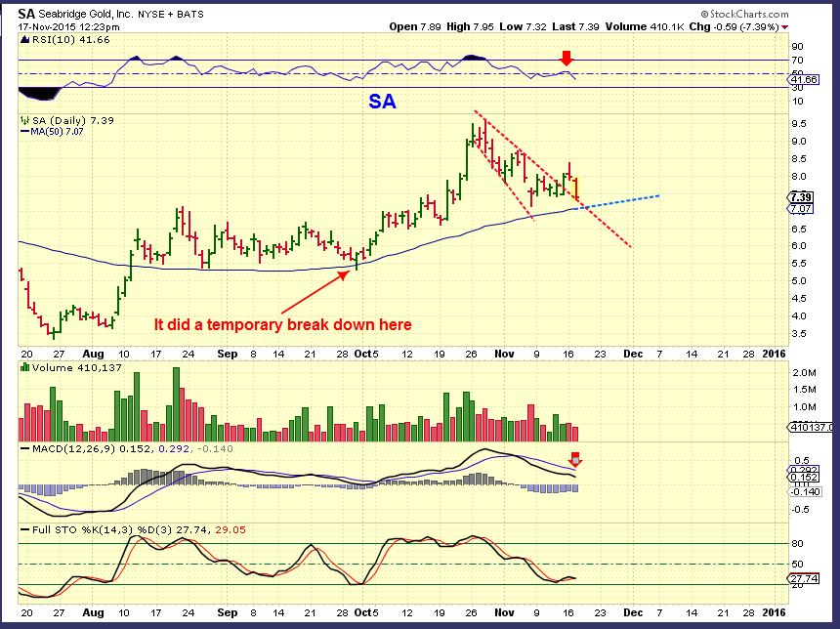This screenshot has width=840, height=629.
Task: Click the bar icon beside SA (Daily) legend
Action: pyautogui.click(x=24, y=120)
